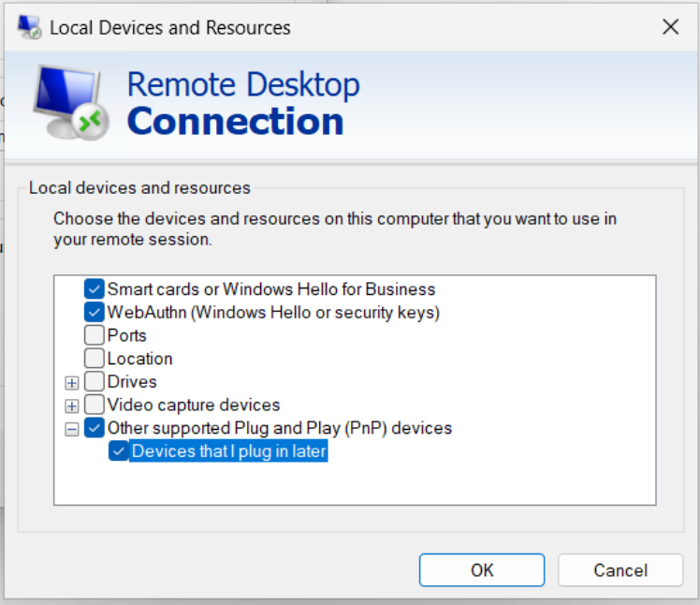Click the Remote Desktop Connection computer logo
The width and height of the screenshot is (700, 605).
[x=71, y=102]
